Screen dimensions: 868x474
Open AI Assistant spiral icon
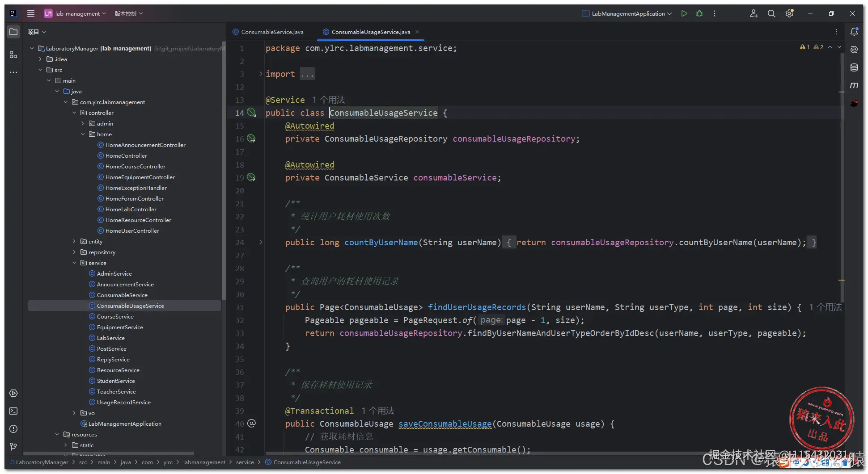(854, 50)
